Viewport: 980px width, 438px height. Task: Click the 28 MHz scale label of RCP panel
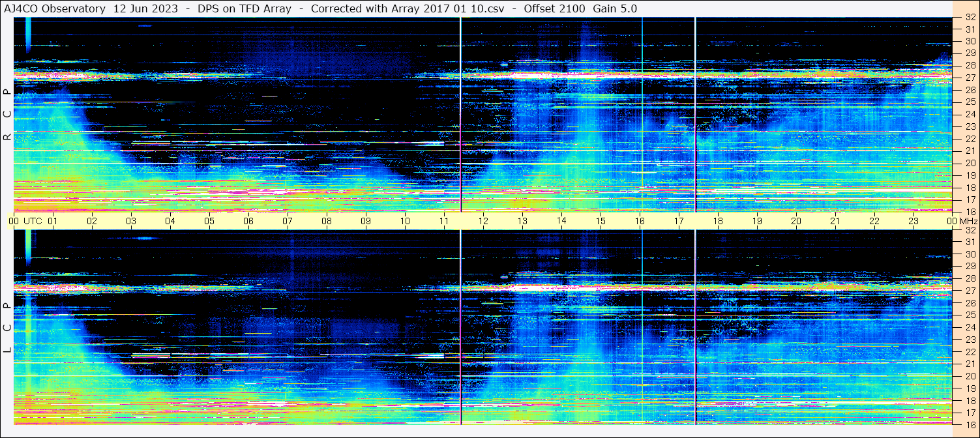point(970,65)
